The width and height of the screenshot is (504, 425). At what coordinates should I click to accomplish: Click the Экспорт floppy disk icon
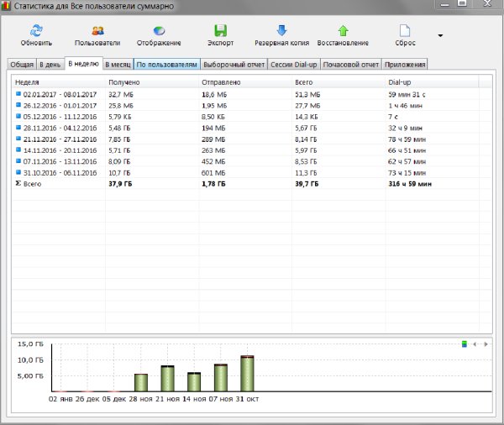220,30
